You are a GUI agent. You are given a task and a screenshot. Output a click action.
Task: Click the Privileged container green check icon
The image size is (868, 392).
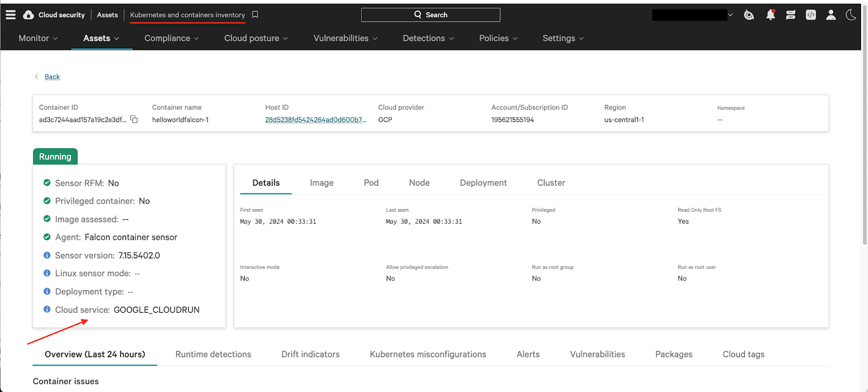pos(47,201)
